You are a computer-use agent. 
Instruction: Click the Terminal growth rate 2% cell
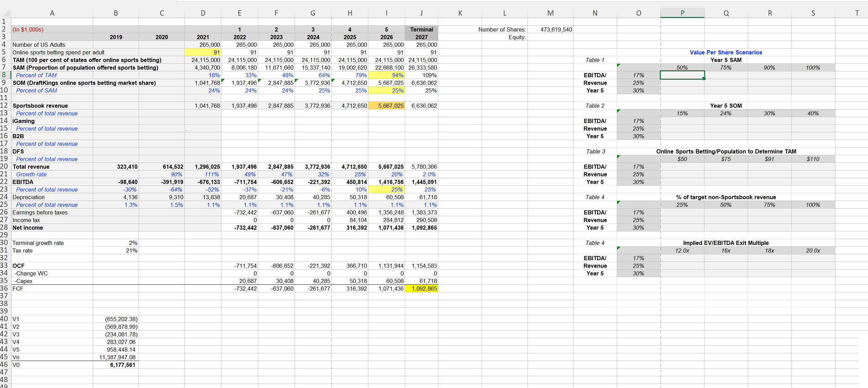coord(116,243)
